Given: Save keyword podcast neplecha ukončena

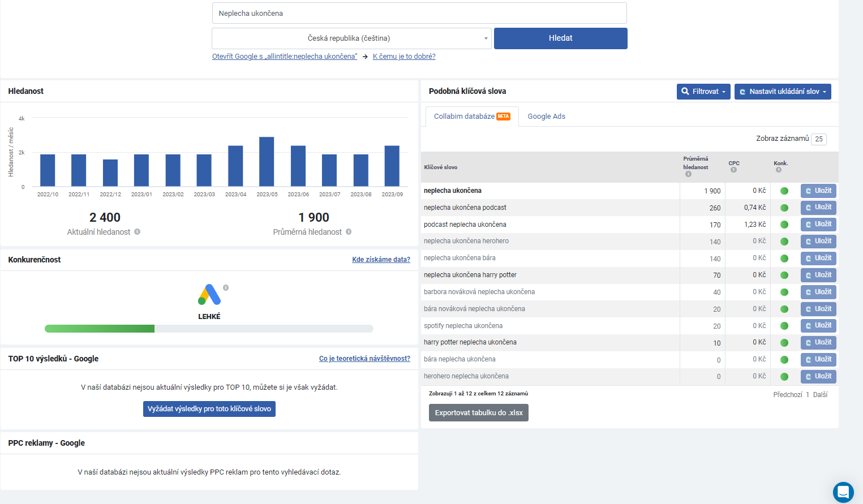Looking at the screenshot, I should [818, 225].
